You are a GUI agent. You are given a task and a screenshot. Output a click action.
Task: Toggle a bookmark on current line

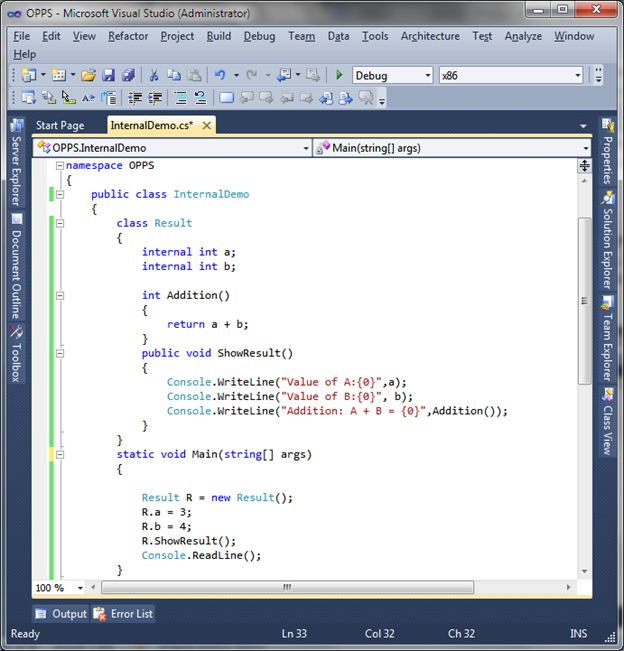point(226,98)
